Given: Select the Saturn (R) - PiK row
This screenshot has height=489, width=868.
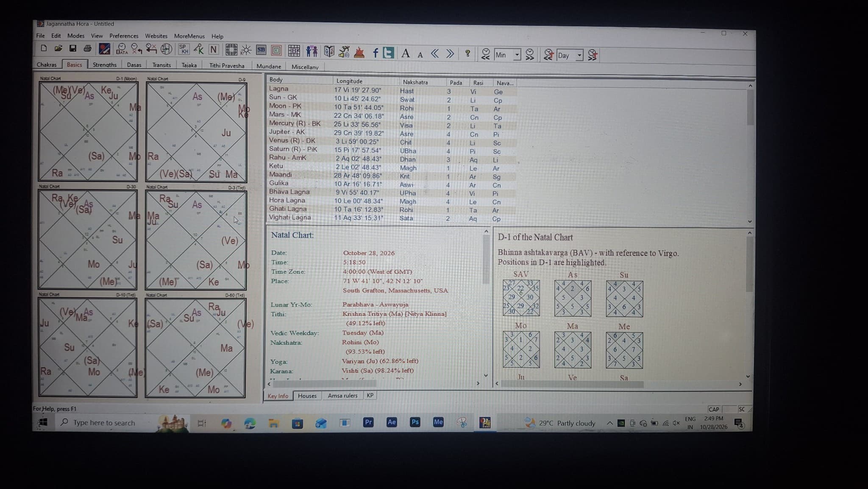Looking at the screenshot, I should (x=392, y=150).
